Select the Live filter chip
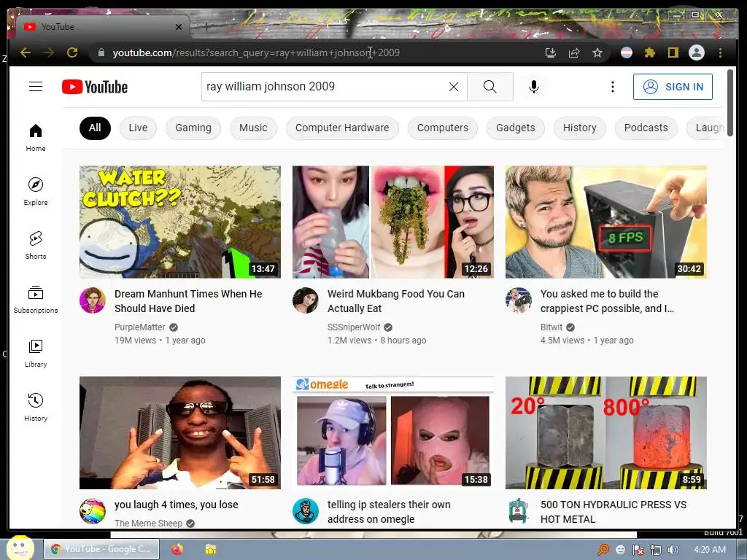Screen dimensions: 747x560 coord(138,128)
